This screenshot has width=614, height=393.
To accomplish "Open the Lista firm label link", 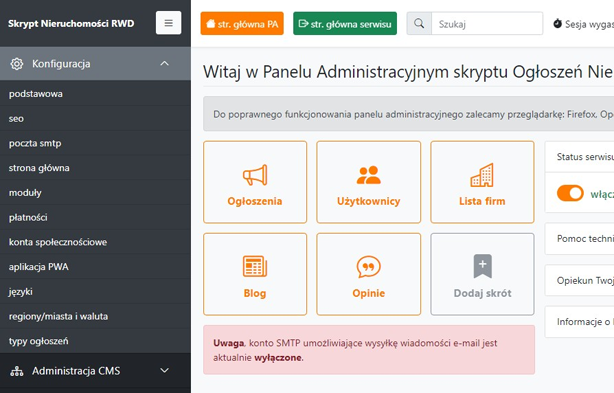I will pos(482,201).
